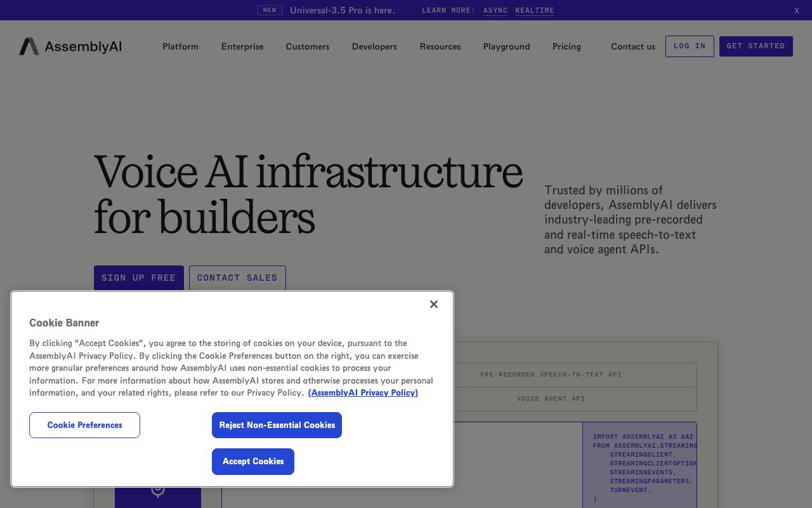This screenshot has width=812, height=508.
Task: Click the LOG IN button
Action: (690, 46)
